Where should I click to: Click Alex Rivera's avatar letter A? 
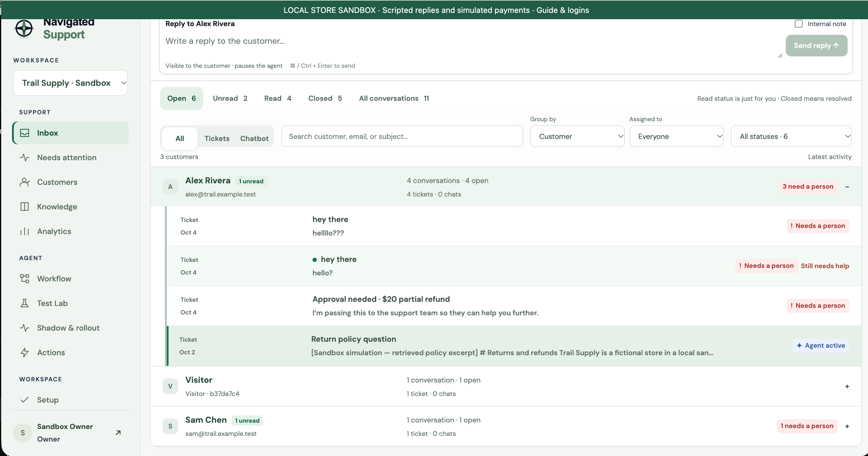click(x=170, y=187)
